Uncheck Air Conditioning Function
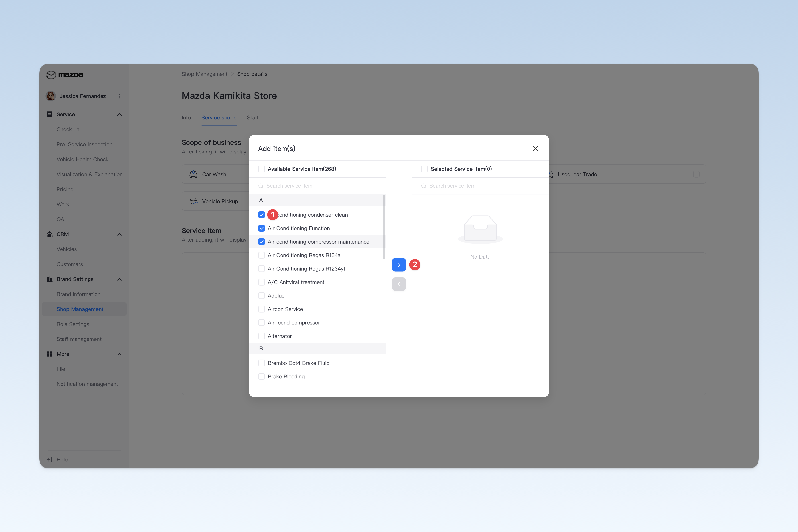Viewport: 798px width, 532px height. (261, 228)
